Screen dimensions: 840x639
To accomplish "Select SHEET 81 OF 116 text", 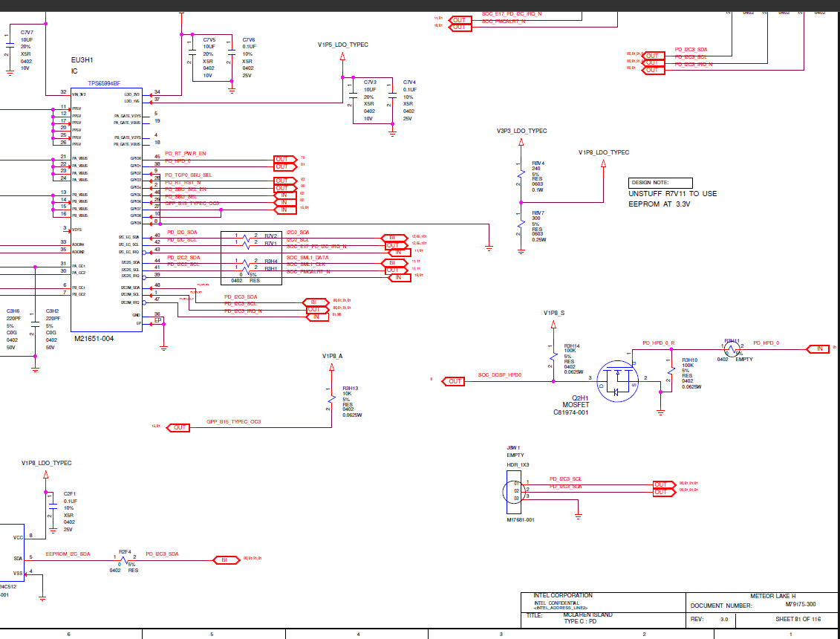I will tap(798, 619).
